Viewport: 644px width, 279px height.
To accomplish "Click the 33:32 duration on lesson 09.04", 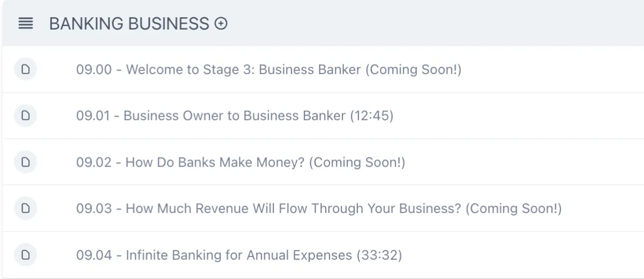I will click(x=379, y=255).
